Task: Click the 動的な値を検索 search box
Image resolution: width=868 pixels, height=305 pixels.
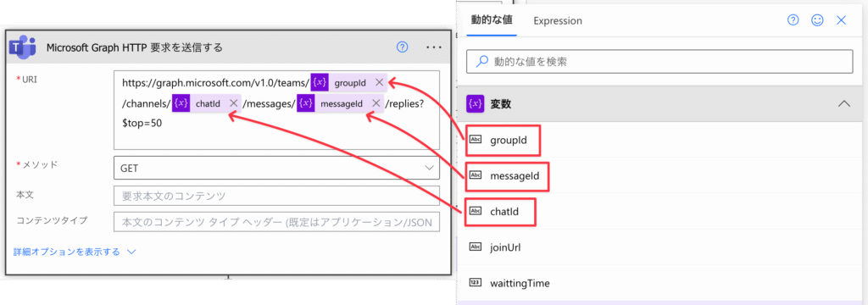Action: pyautogui.click(x=659, y=62)
